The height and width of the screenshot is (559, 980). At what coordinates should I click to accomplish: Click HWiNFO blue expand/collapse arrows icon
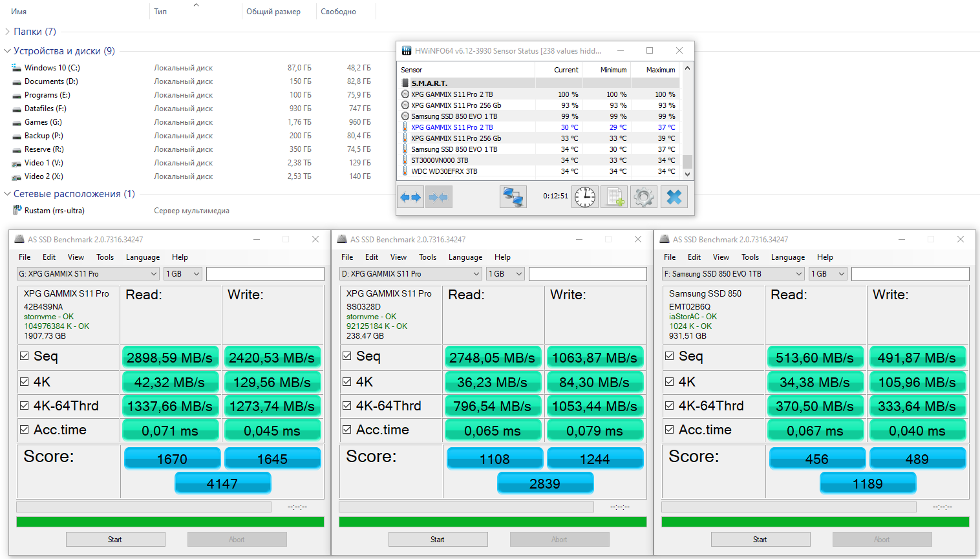point(410,197)
